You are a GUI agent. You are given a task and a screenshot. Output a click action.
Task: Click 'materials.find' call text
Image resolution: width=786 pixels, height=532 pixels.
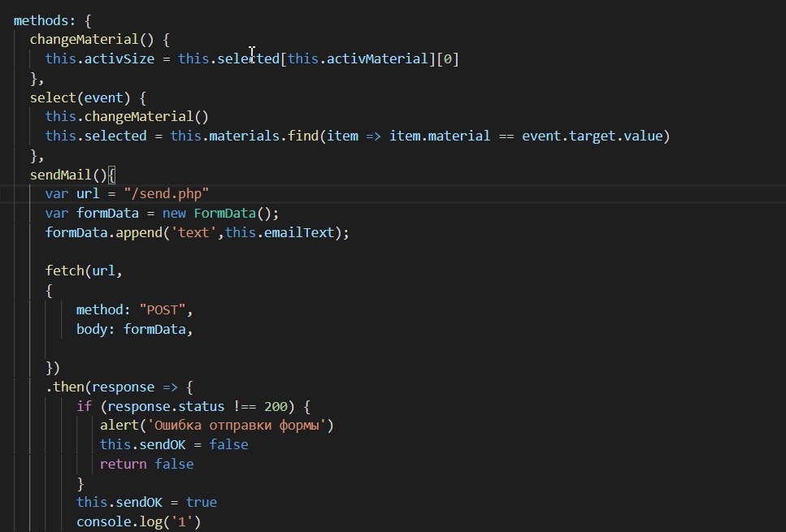tap(263, 136)
